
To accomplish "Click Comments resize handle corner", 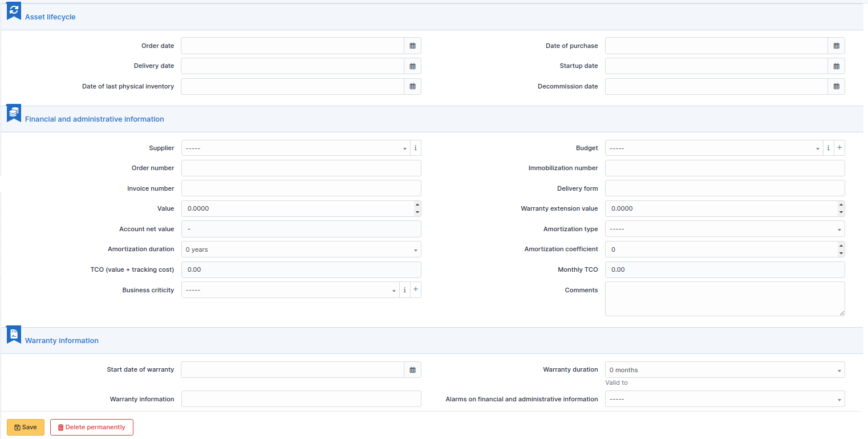I will [842, 313].
